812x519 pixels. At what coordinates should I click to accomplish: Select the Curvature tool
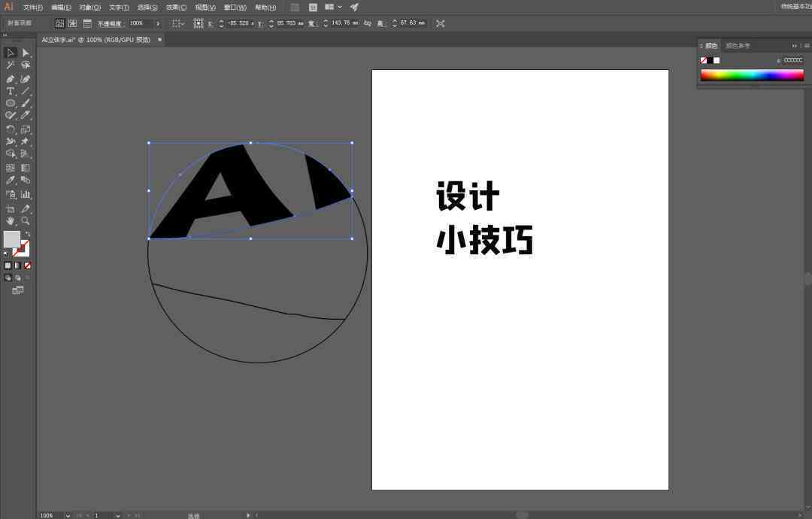pos(26,79)
